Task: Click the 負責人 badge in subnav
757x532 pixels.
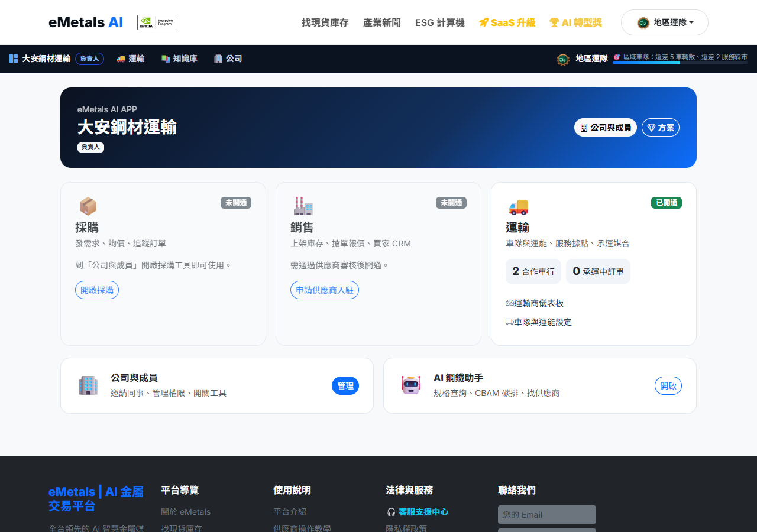Action: click(x=89, y=59)
